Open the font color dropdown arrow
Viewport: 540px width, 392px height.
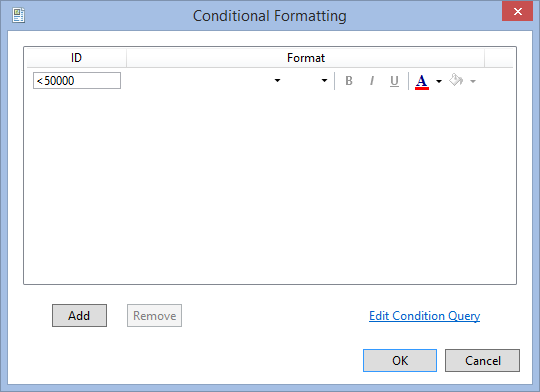pos(439,82)
